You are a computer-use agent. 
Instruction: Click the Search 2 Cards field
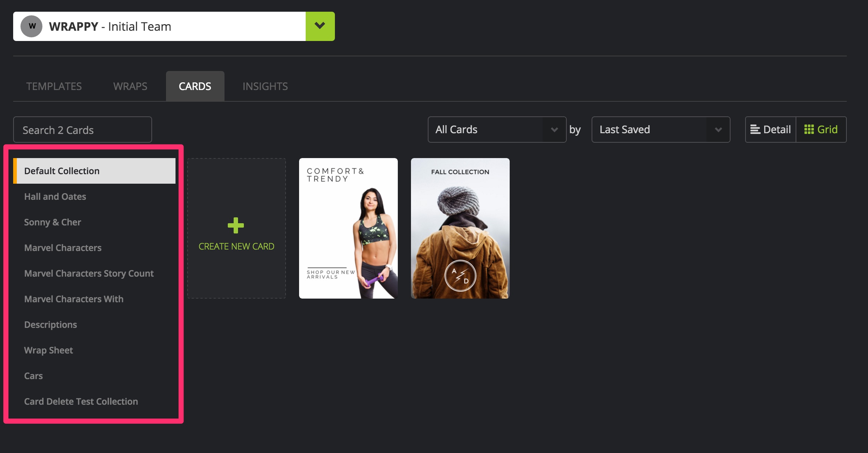click(x=83, y=130)
